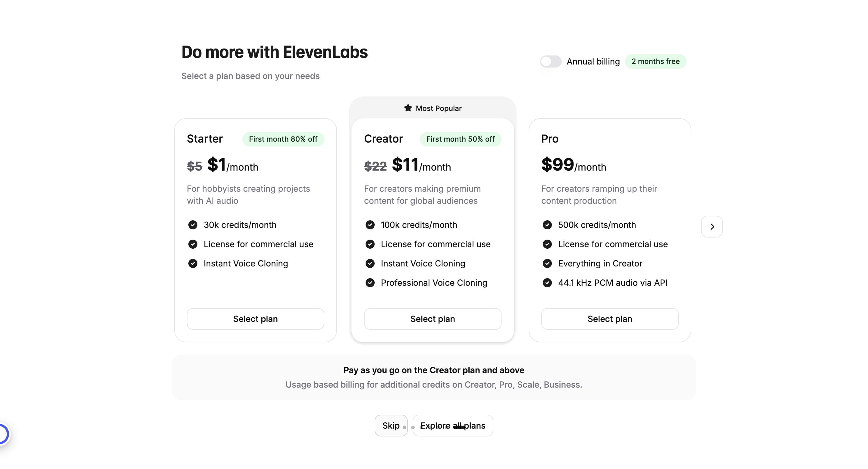Screen dimensions: 868x469
Task: Click the star icon beside Most Popular
Action: pos(408,108)
